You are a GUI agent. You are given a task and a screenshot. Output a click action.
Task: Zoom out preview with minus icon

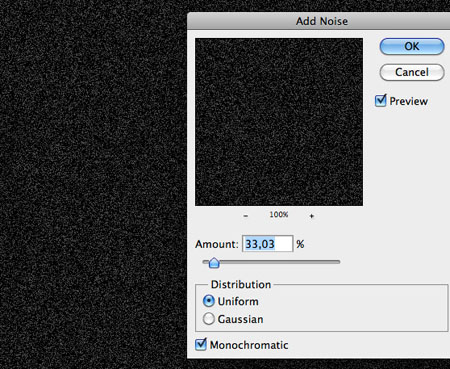point(246,216)
